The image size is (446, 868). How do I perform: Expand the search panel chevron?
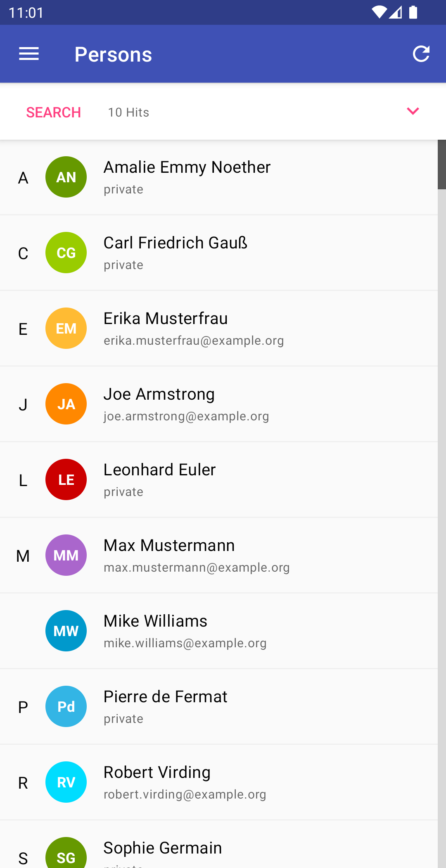coord(413,111)
